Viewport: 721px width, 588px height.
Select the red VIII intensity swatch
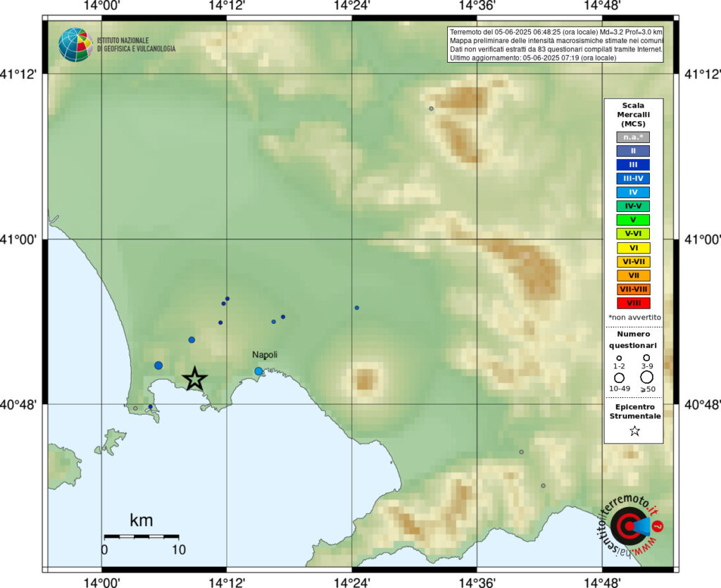coord(633,303)
